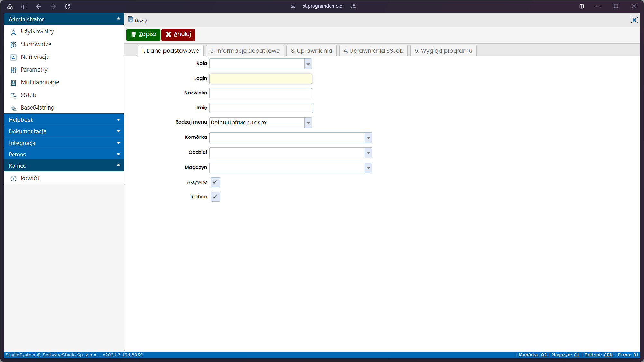Open the Komórka dropdown arrow
This screenshot has height=362, width=644.
coord(368,138)
